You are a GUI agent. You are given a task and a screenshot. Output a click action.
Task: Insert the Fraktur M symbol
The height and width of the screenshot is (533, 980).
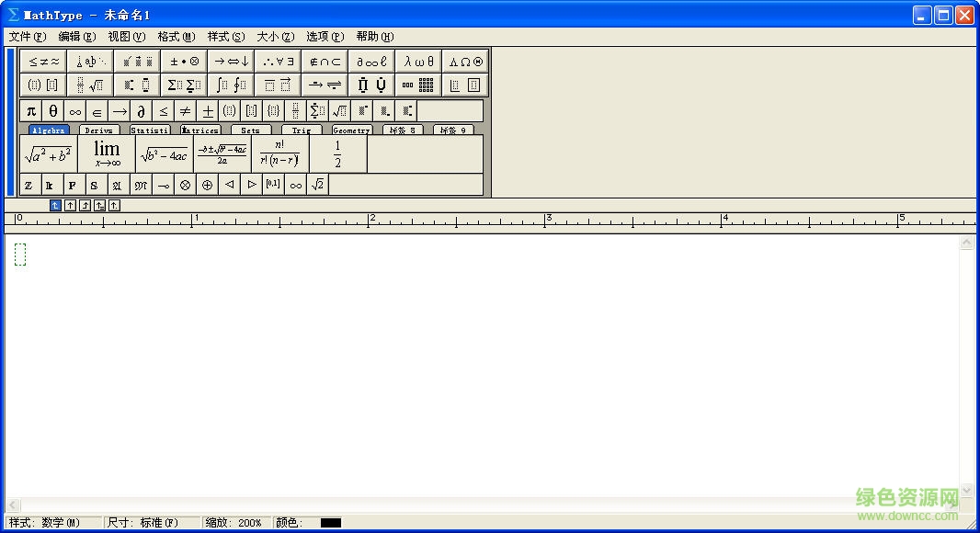pyautogui.click(x=142, y=185)
